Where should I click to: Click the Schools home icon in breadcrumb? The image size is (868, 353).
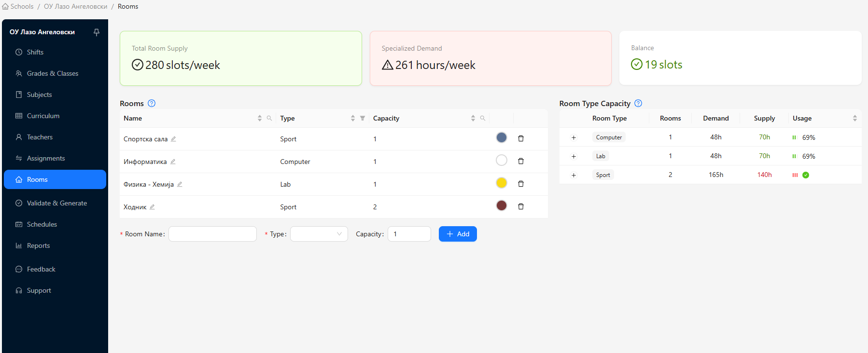(5, 6)
